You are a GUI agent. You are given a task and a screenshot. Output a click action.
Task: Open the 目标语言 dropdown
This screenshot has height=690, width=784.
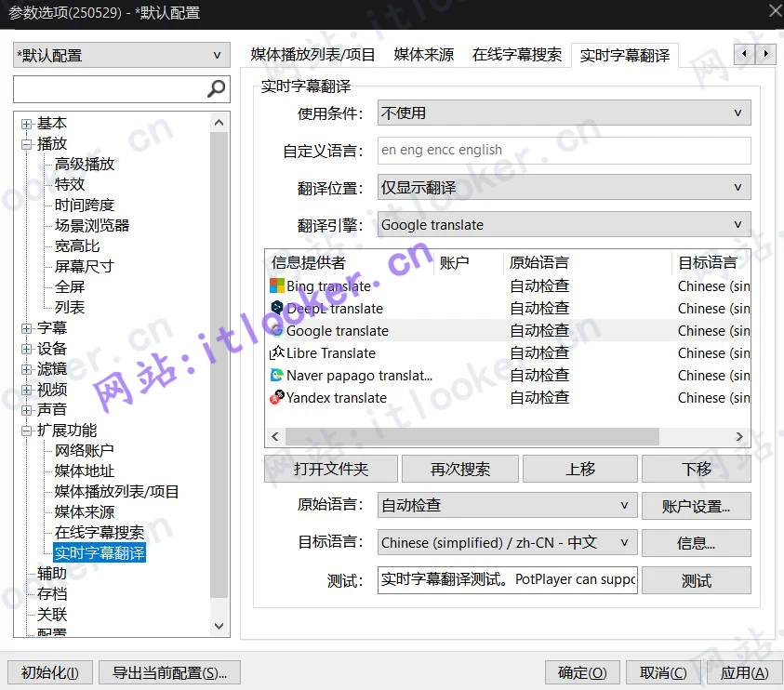tap(508, 542)
